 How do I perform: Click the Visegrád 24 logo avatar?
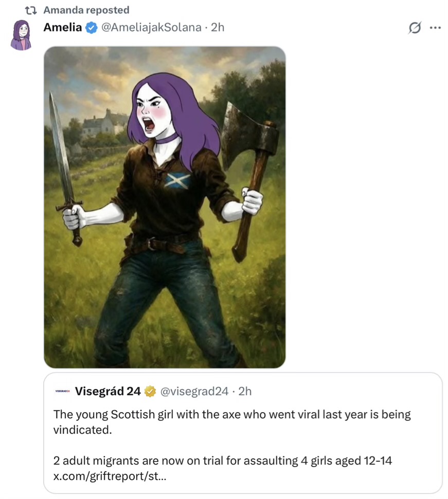[62, 392]
